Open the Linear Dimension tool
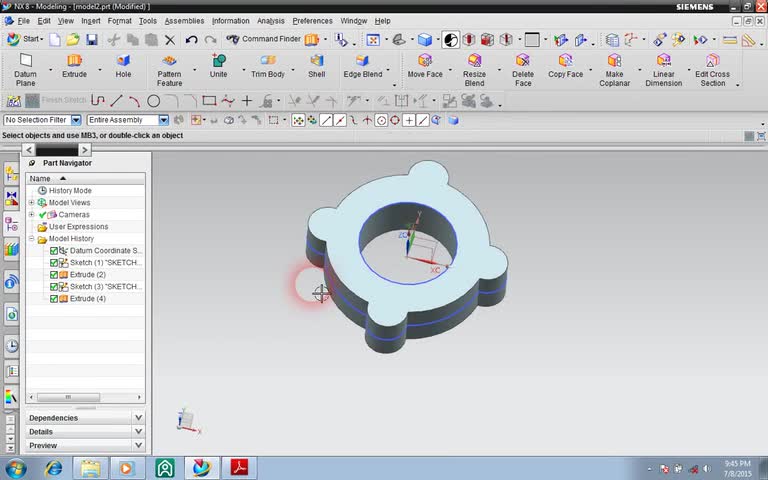 point(663,62)
